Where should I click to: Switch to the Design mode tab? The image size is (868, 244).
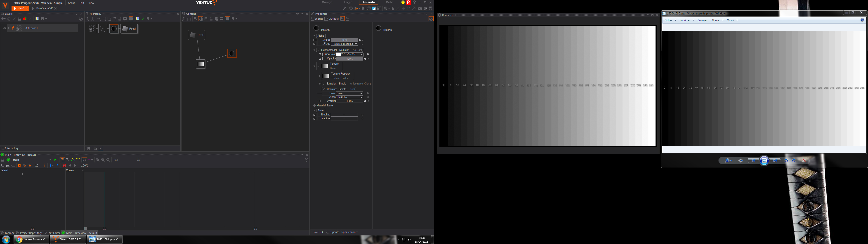click(326, 2)
